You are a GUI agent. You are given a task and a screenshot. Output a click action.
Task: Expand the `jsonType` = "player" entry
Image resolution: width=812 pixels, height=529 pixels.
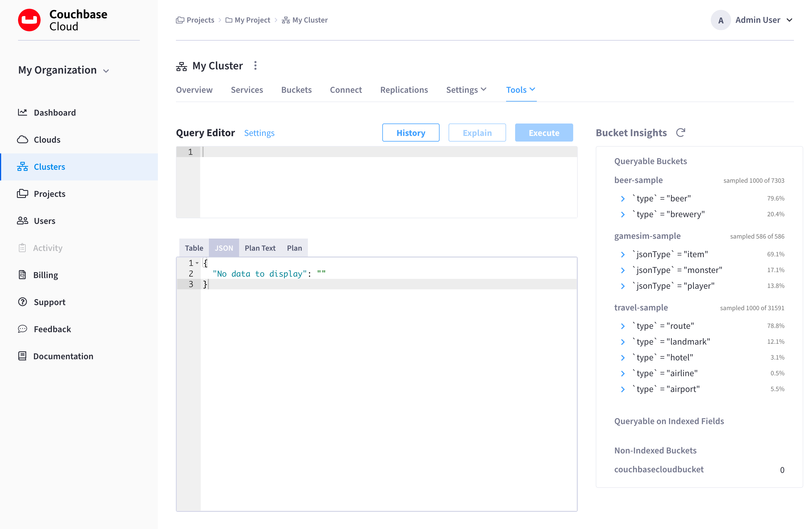(623, 286)
